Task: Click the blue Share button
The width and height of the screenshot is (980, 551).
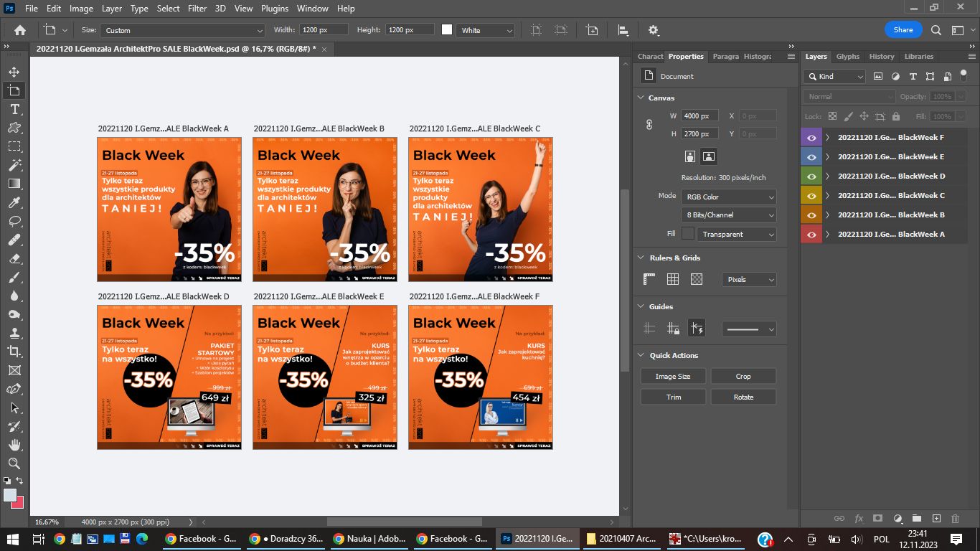Action: tap(903, 29)
